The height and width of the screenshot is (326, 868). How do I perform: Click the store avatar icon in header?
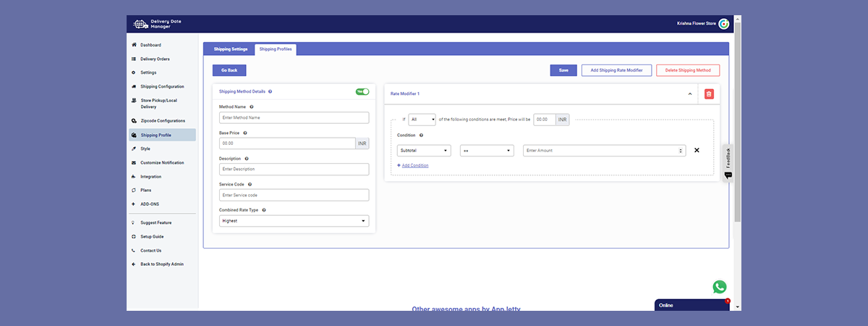click(723, 24)
